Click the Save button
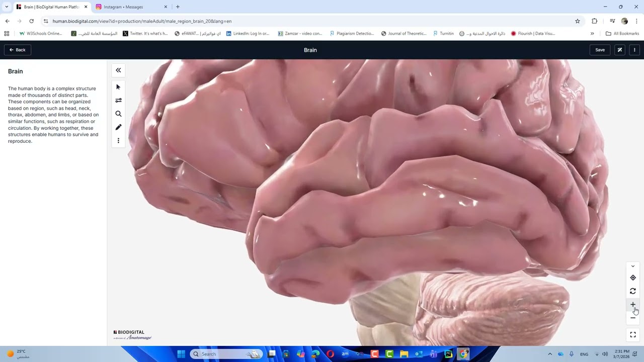644x362 pixels. (600, 50)
